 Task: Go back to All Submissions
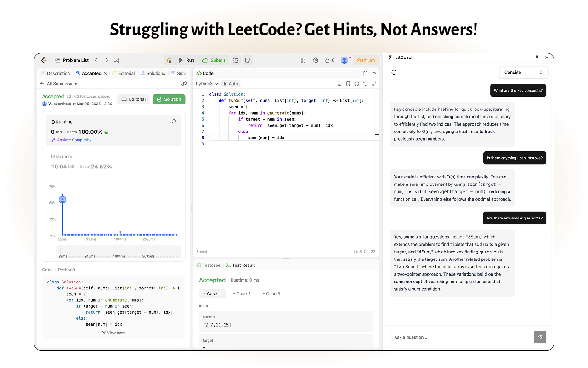(59, 84)
